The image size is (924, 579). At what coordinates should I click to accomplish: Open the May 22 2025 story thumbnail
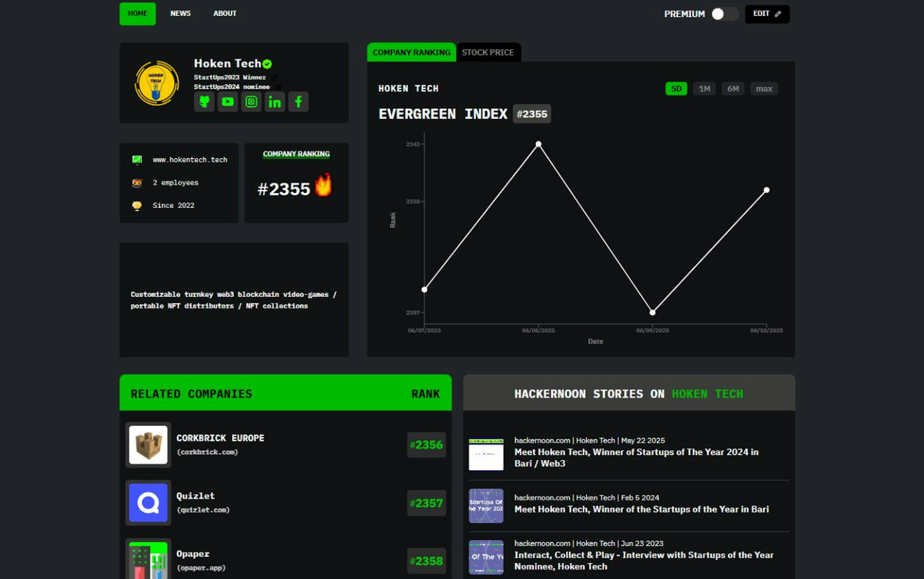(486, 454)
